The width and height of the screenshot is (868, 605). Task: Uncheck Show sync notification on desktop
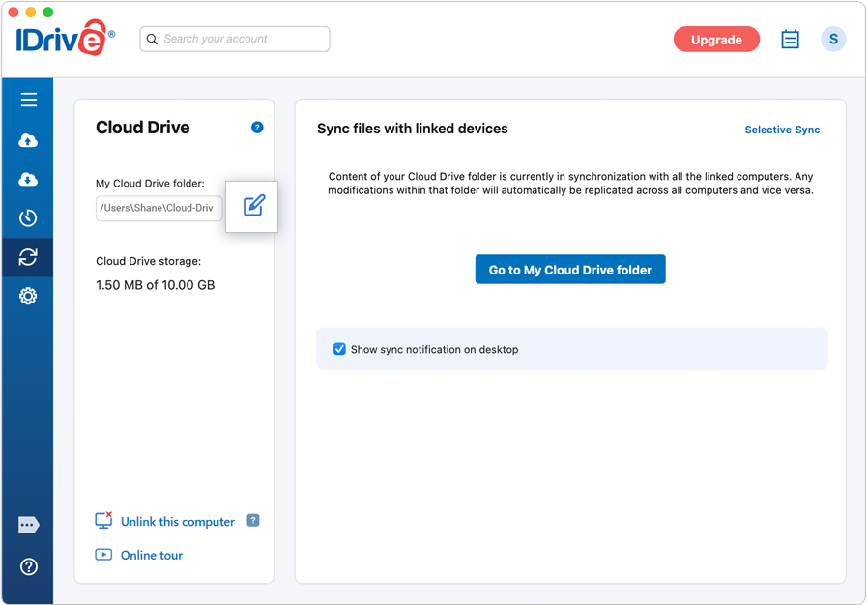339,349
